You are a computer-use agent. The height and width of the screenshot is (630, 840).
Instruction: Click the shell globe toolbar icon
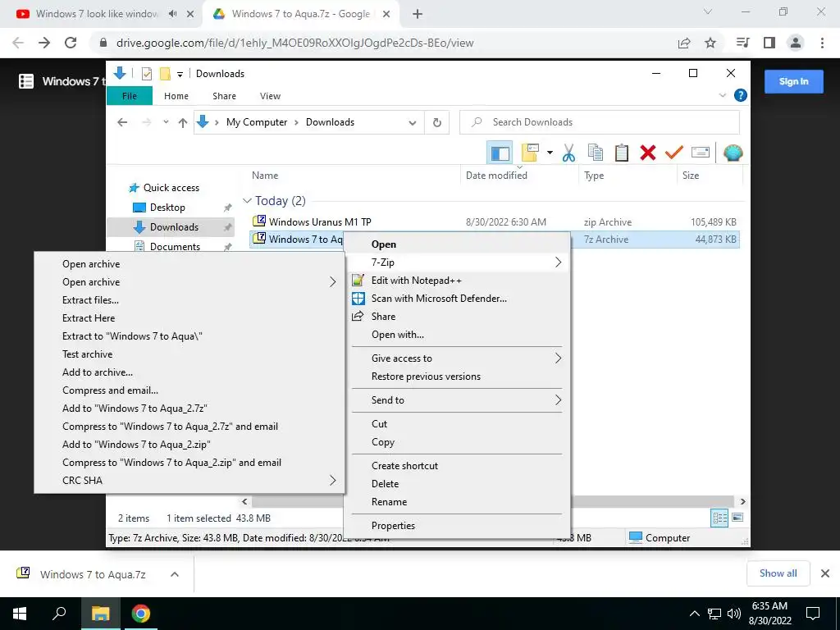coord(733,153)
